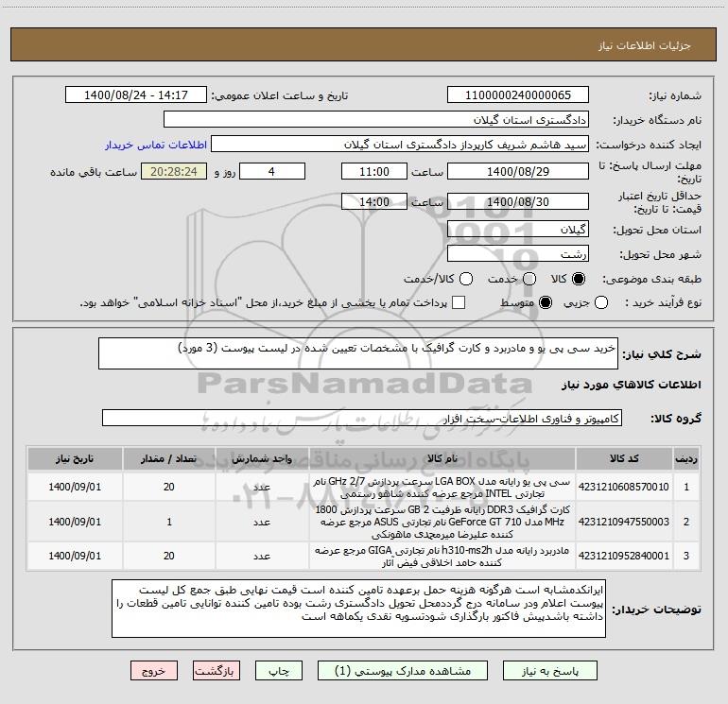728x704 pixels.
Task: Select the خدمت radio button
Action: [529, 279]
